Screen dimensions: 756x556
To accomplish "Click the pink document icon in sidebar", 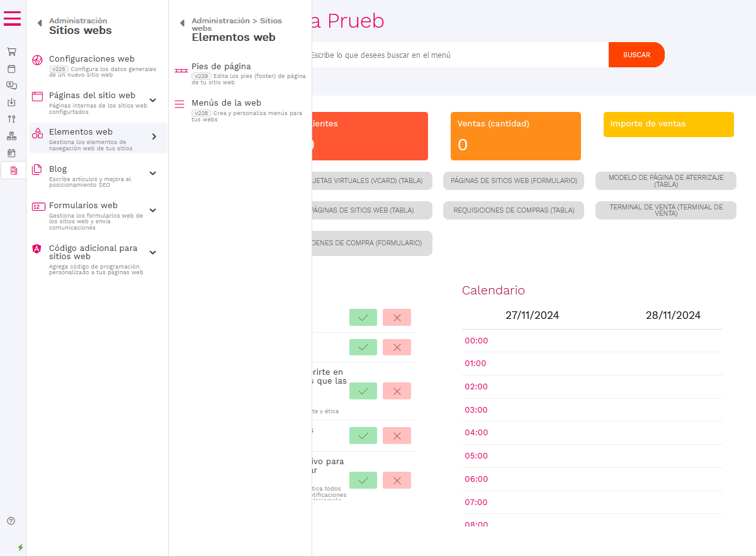I will tap(14, 170).
